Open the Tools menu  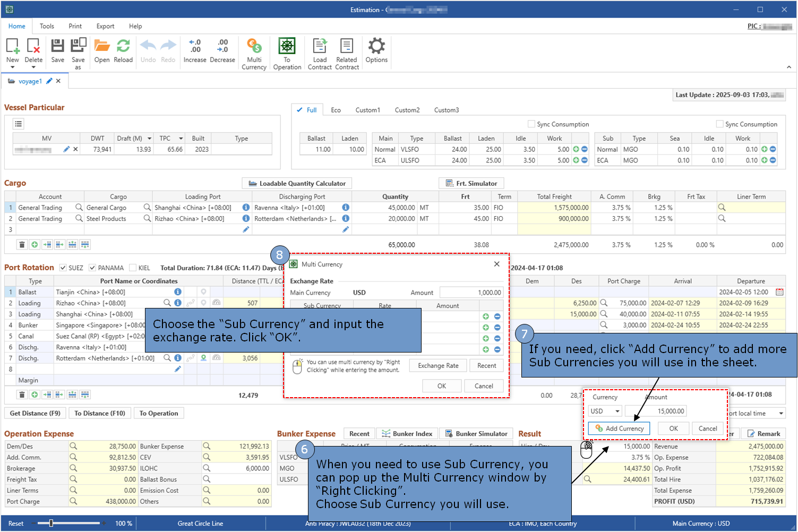click(47, 26)
